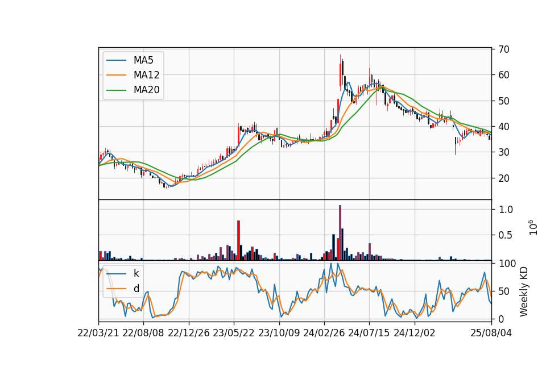Click the 22/12/26 date tick label
The image size is (546, 392).
(x=189, y=333)
